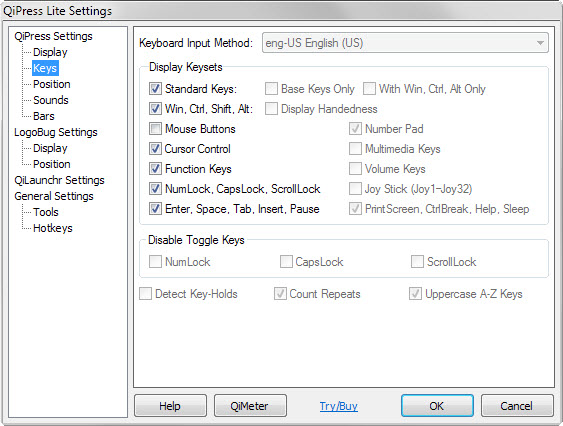Click the Help button
The height and width of the screenshot is (426, 563).
coord(171,406)
